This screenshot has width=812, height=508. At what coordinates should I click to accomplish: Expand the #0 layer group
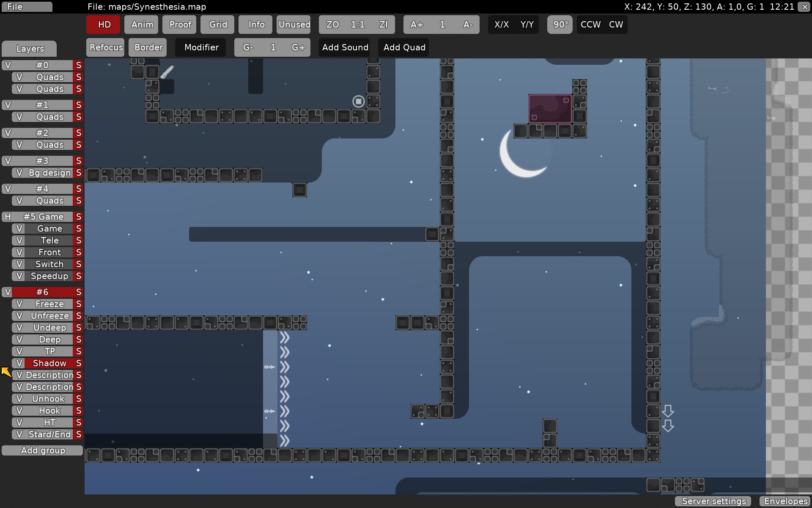click(x=41, y=65)
